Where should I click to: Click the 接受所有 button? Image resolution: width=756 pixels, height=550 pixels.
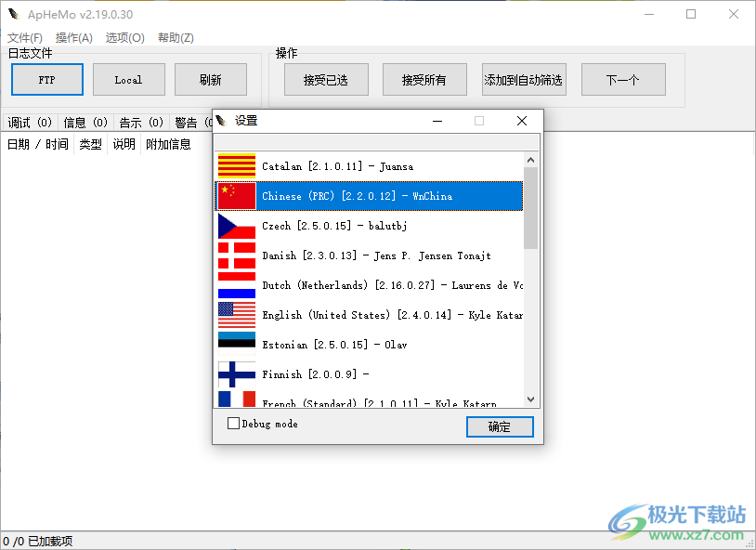[x=424, y=80]
